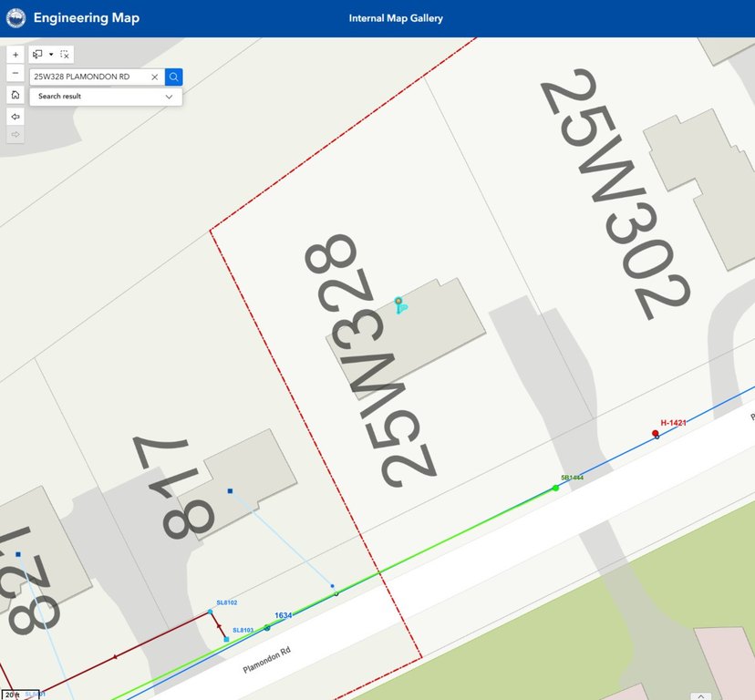Click the SL8102 streetlight point
Image resolution: width=755 pixels, height=700 pixels.
tap(210, 612)
